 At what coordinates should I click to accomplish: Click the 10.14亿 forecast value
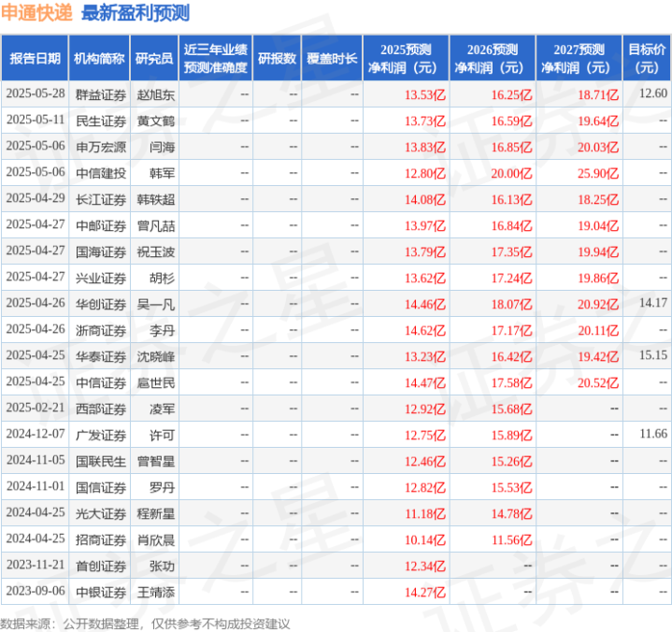click(425, 539)
